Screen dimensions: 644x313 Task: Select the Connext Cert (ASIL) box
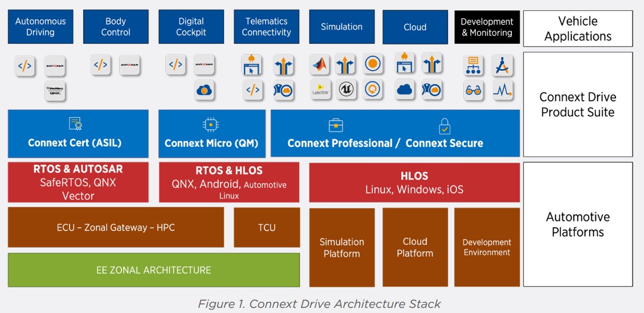[x=78, y=134]
